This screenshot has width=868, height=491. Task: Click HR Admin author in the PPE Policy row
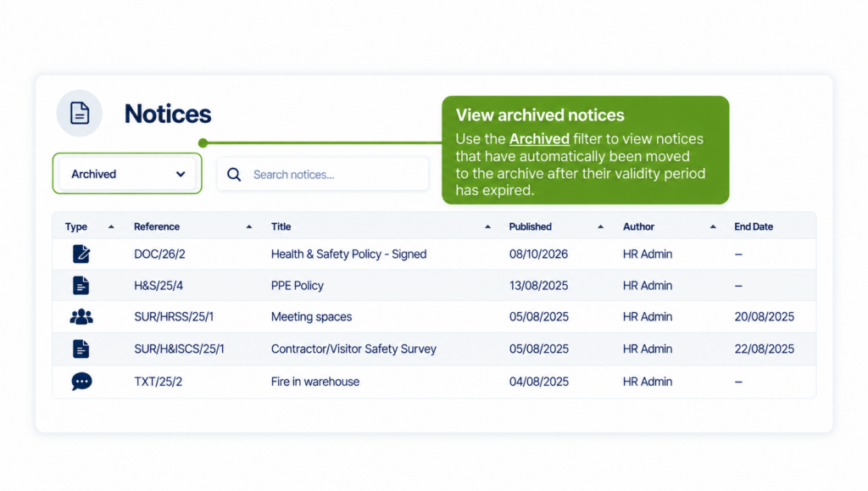point(648,286)
